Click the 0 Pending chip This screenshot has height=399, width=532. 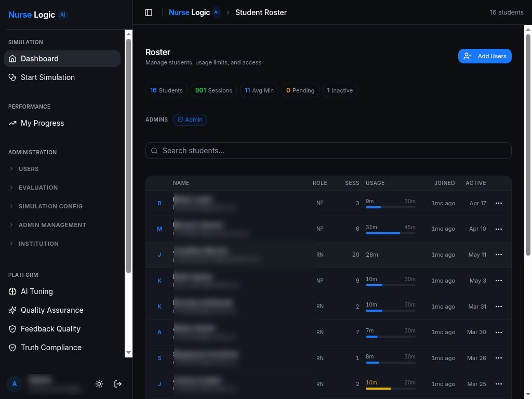coord(300,90)
